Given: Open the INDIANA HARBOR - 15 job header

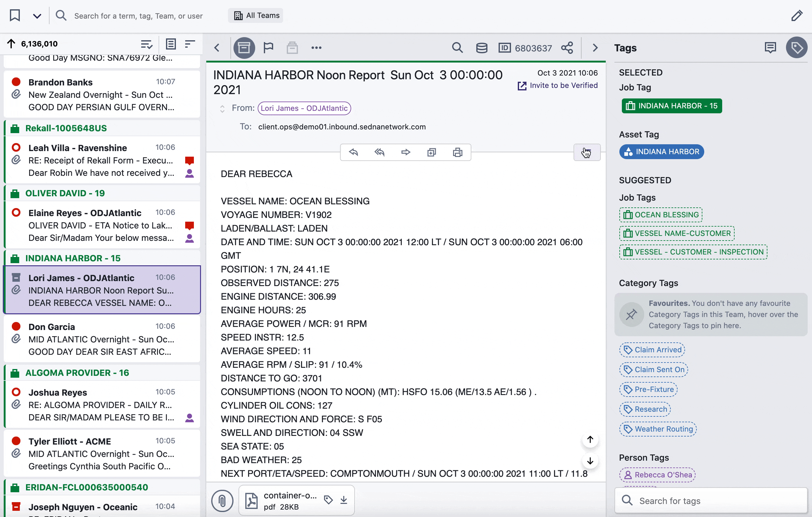Looking at the screenshot, I should (x=102, y=258).
